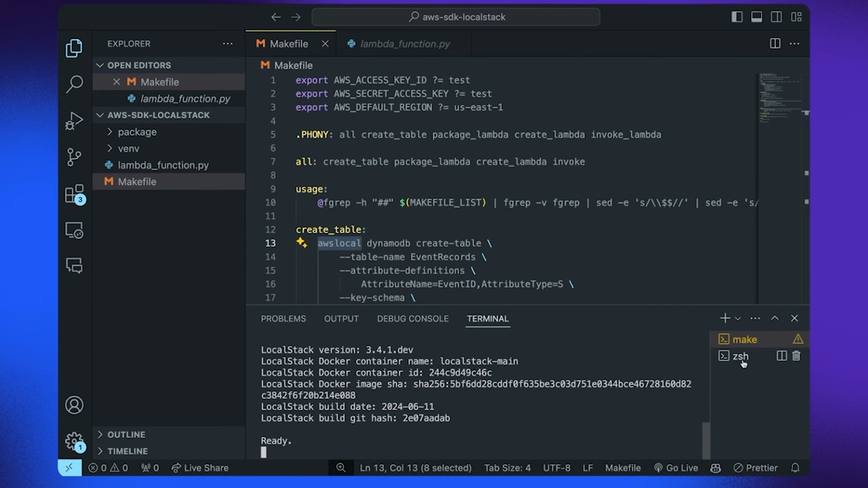Open the Debug Console tab

pyautogui.click(x=412, y=319)
